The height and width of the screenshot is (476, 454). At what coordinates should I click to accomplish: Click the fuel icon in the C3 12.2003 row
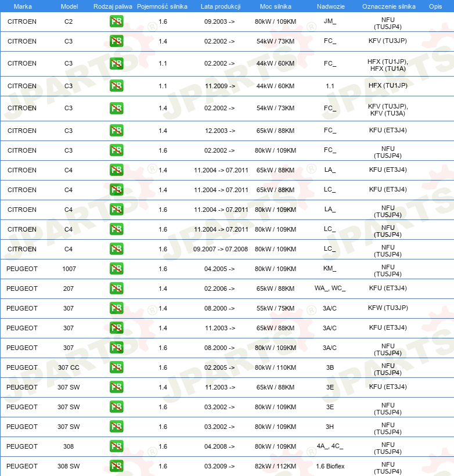click(116, 131)
